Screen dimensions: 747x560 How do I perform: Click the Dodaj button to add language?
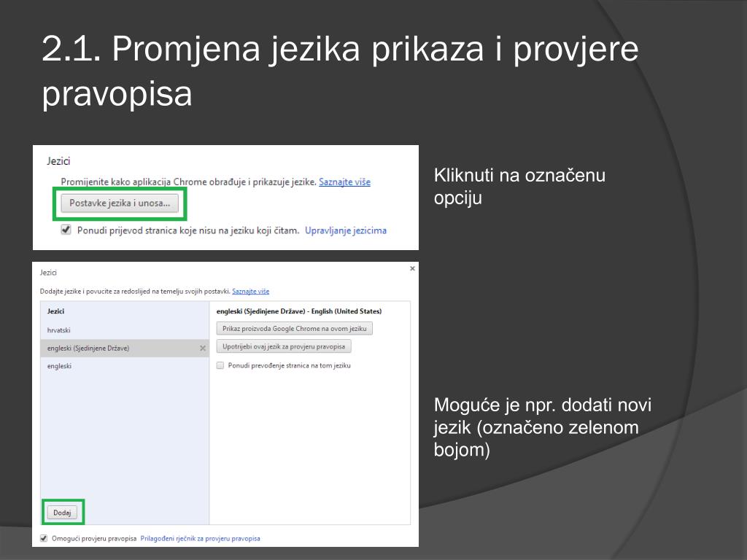[x=63, y=513]
